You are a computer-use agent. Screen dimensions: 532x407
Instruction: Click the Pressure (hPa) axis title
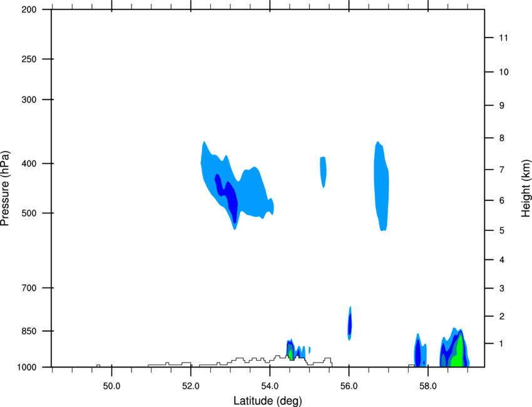[x=5, y=188]
